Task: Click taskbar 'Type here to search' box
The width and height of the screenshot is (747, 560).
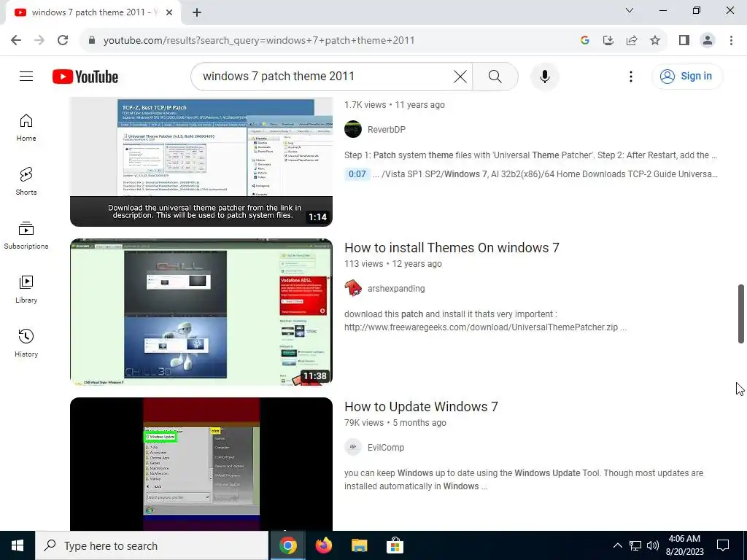Action: (x=152, y=545)
